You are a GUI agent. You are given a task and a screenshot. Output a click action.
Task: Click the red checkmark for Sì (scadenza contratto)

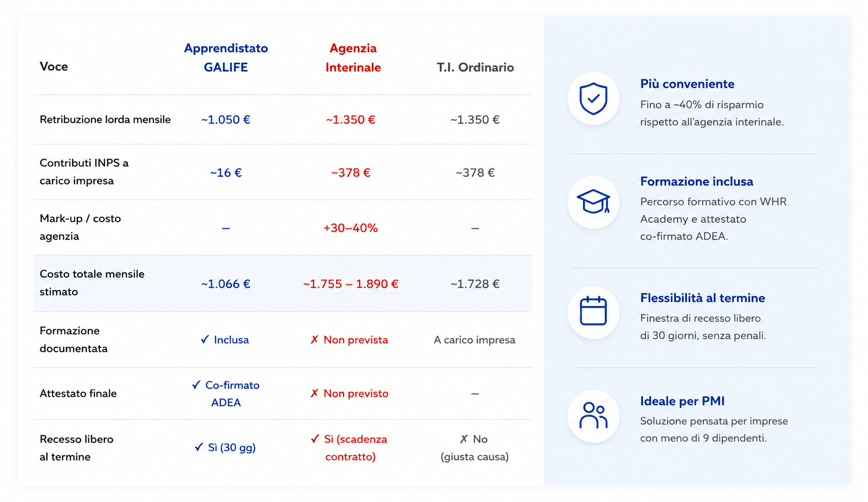tap(315, 439)
